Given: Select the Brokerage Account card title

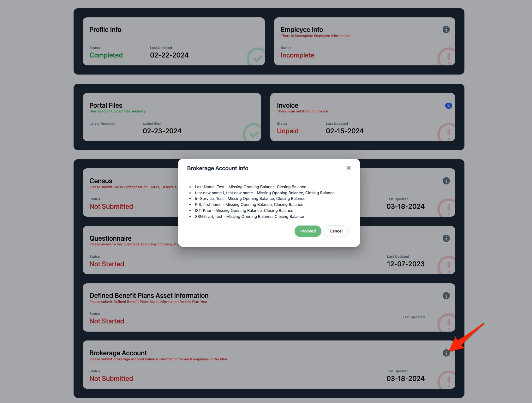Looking at the screenshot, I should tap(118, 353).
